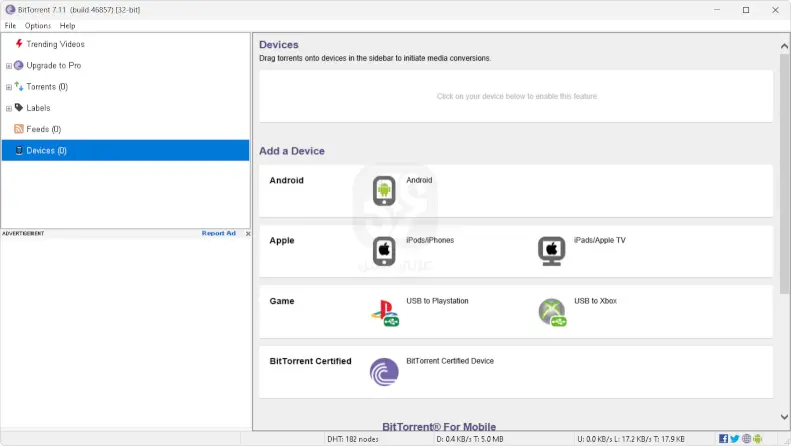Viewport: 791px width, 446px height.
Task: Click the globe icon in status bar
Action: point(746,439)
